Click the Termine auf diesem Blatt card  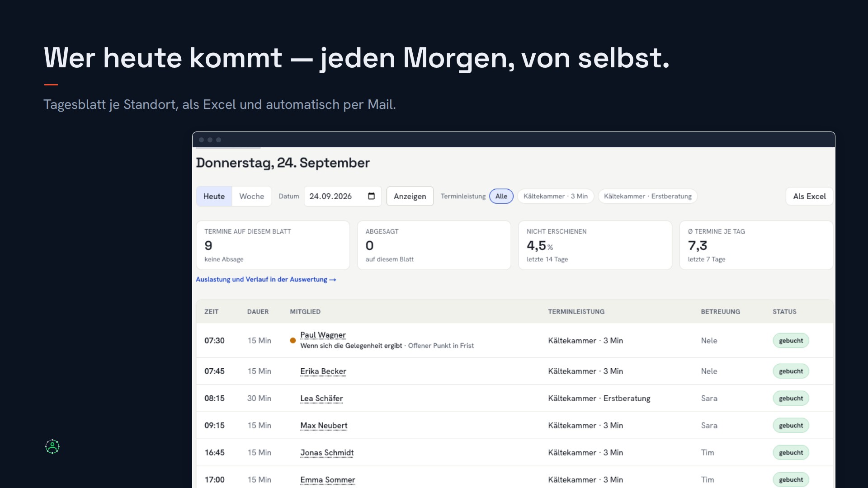[x=273, y=245]
